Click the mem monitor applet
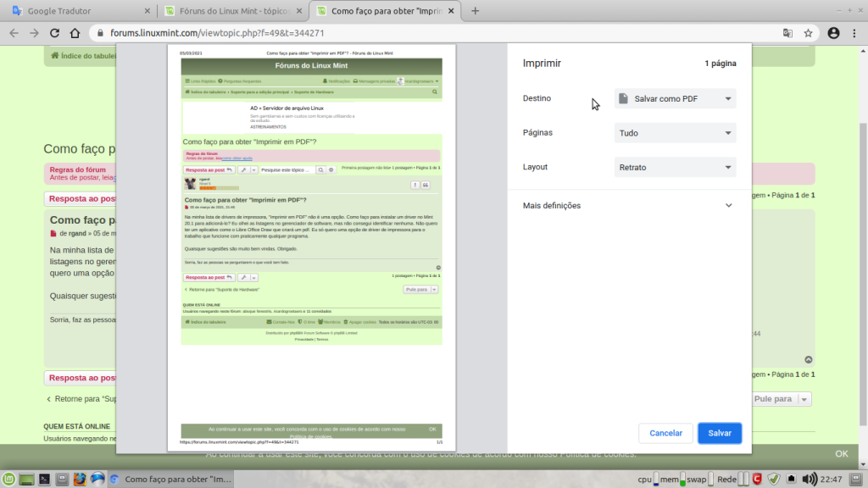The image size is (868, 488). click(672, 480)
